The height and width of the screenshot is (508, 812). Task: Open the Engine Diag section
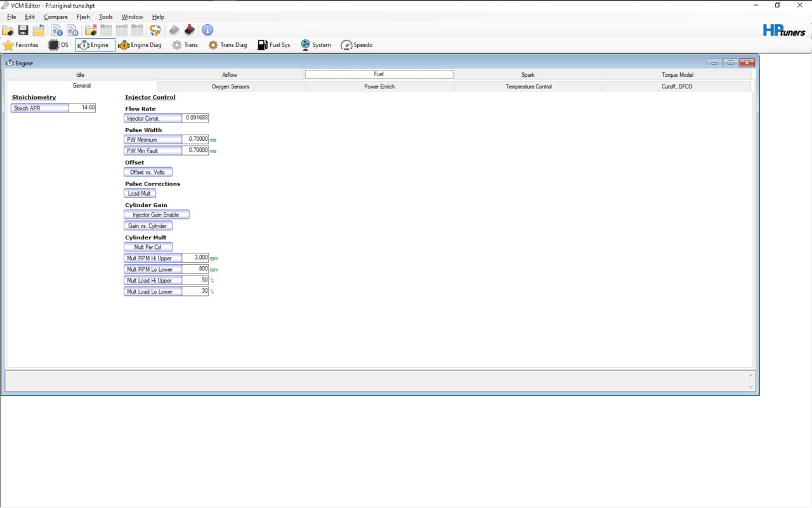coord(140,45)
